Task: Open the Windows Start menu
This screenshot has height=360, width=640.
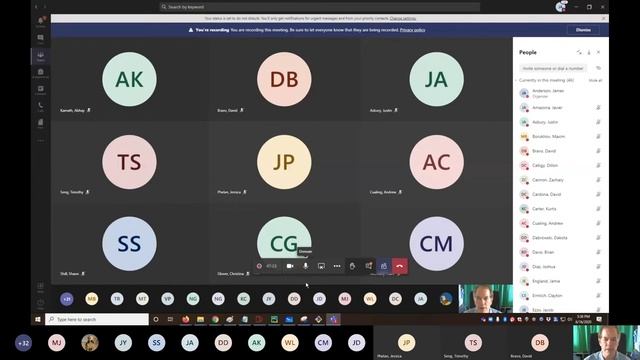Action: pos(38,320)
